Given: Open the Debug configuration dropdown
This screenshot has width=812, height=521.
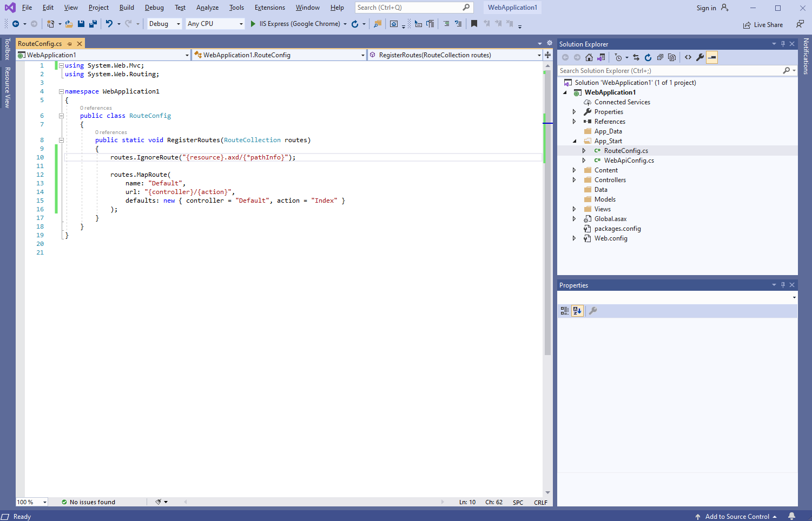Looking at the screenshot, I should point(164,24).
